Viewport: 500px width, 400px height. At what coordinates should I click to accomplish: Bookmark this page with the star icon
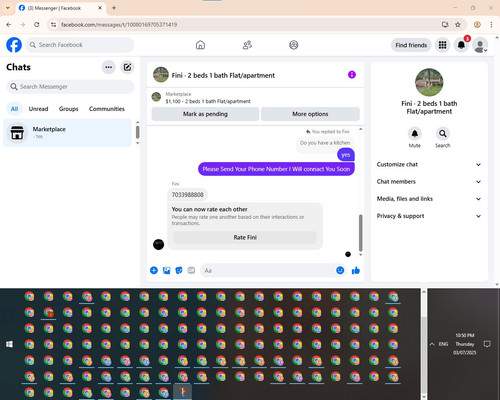point(458,24)
